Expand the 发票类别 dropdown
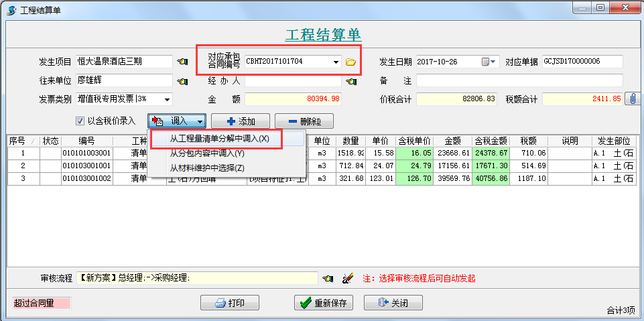The width and height of the screenshot is (644, 321). [x=166, y=99]
